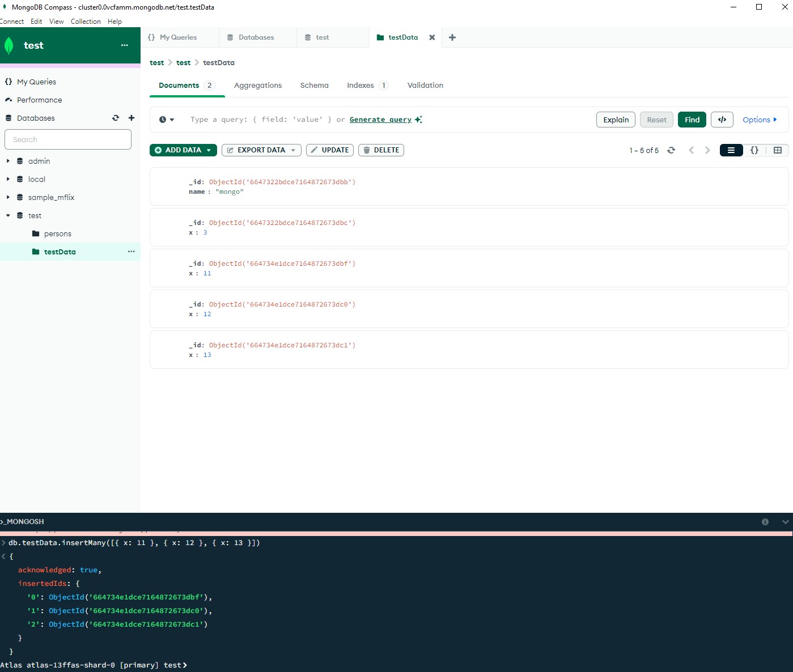Screen dimensions: 793x672
Task: Open the query history dropdown
Action: tap(167, 120)
